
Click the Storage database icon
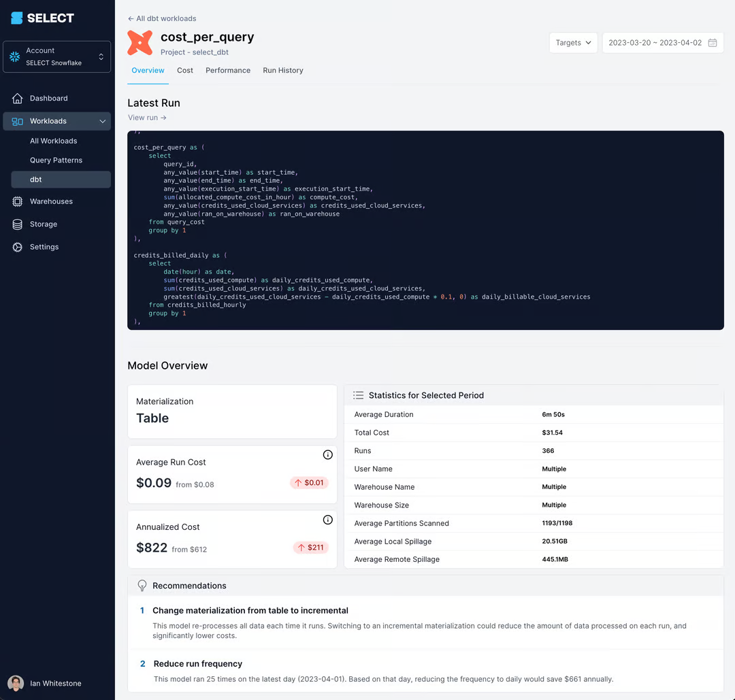point(17,224)
